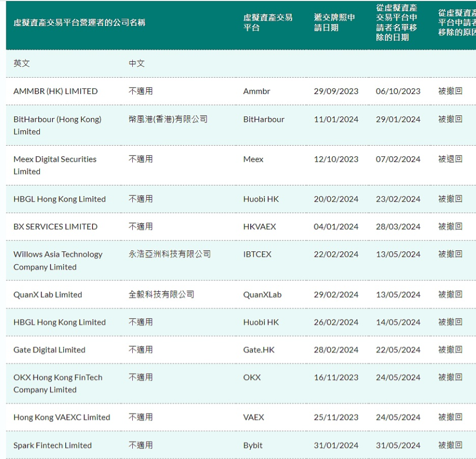Click Meex Digital Securities Limited company name
This screenshot has height=459, width=476.
click(55, 165)
